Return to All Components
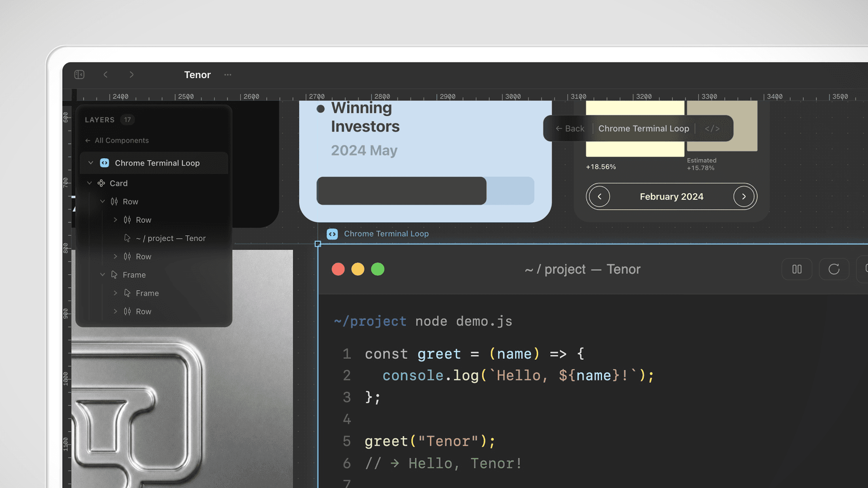Screen dimensions: 868x488 click(x=117, y=141)
